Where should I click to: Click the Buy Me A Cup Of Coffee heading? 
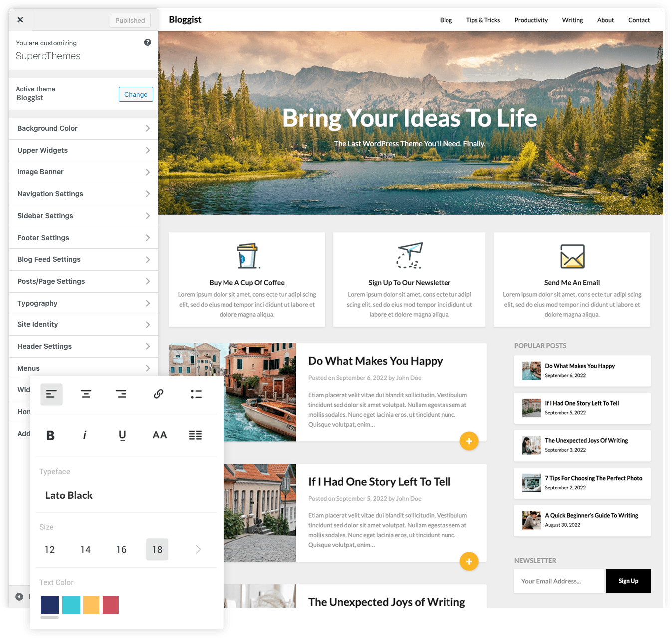[247, 283]
